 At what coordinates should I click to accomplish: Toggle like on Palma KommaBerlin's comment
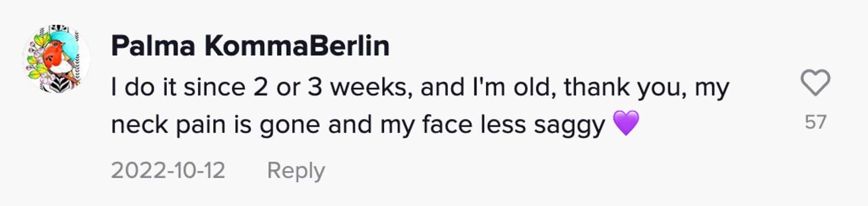click(x=815, y=83)
